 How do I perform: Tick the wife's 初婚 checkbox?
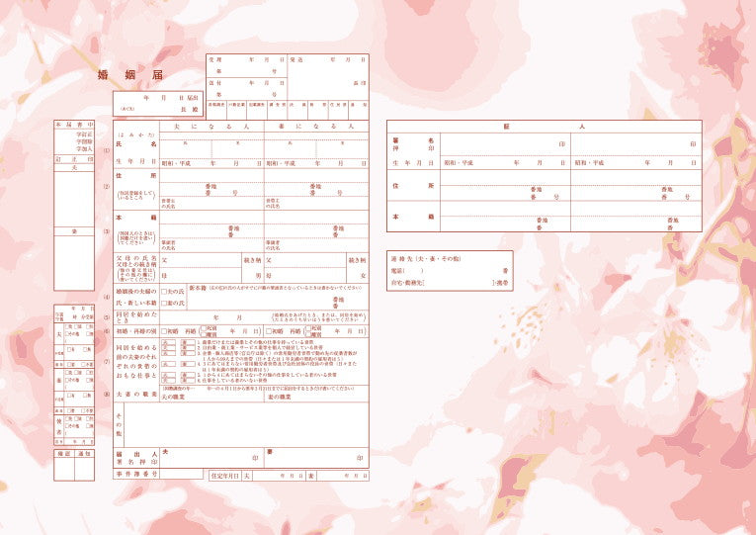(269, 330)
